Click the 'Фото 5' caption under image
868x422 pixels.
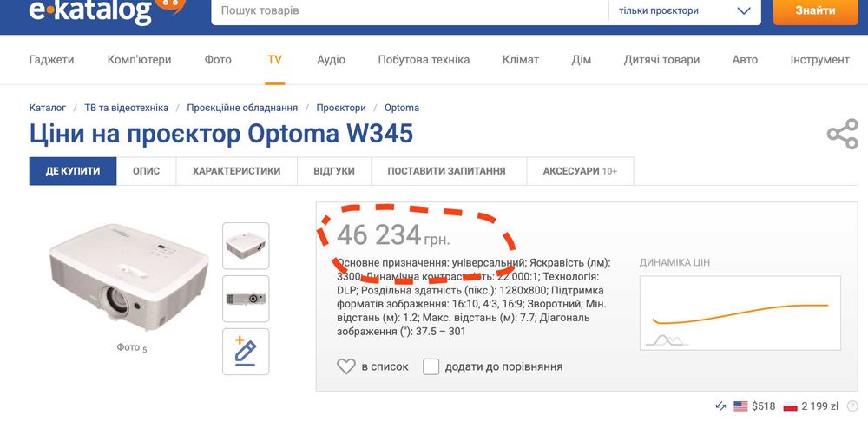coord(132,348)
